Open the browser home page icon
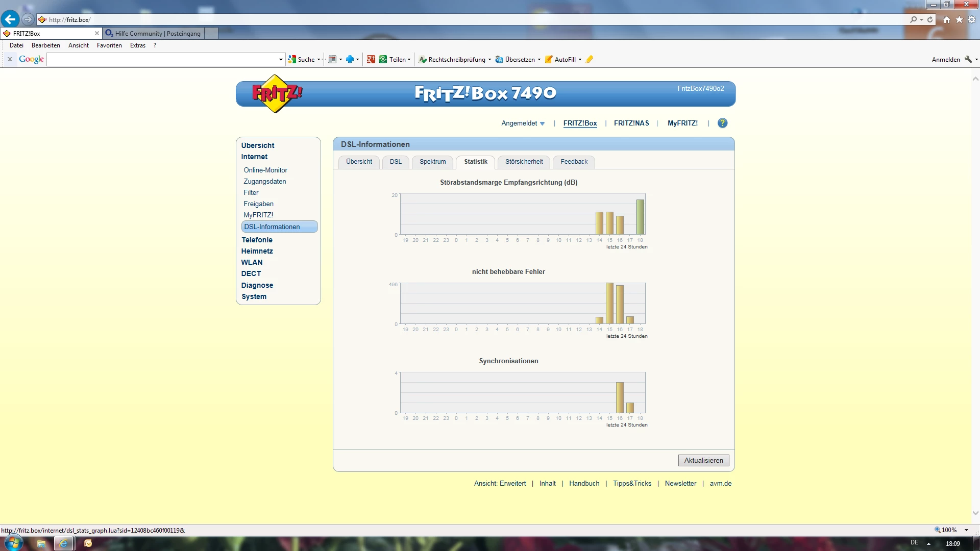 pyautogui.click(x=947, y=19)
